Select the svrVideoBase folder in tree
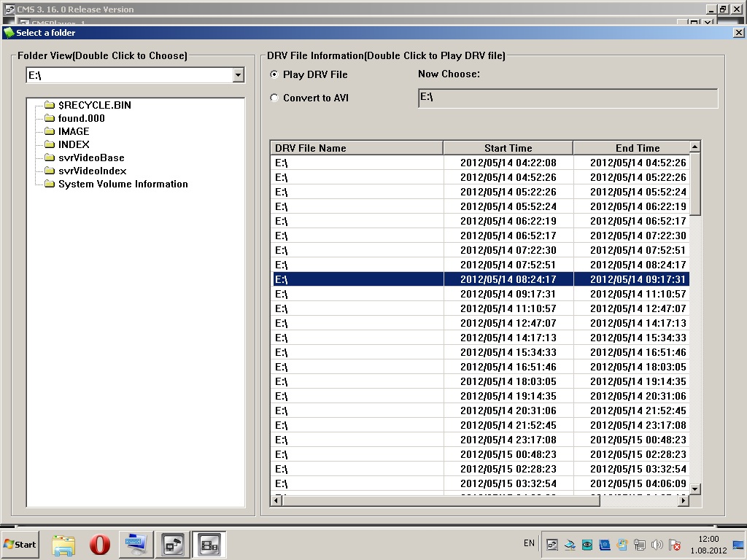 (x=91, y=157)
